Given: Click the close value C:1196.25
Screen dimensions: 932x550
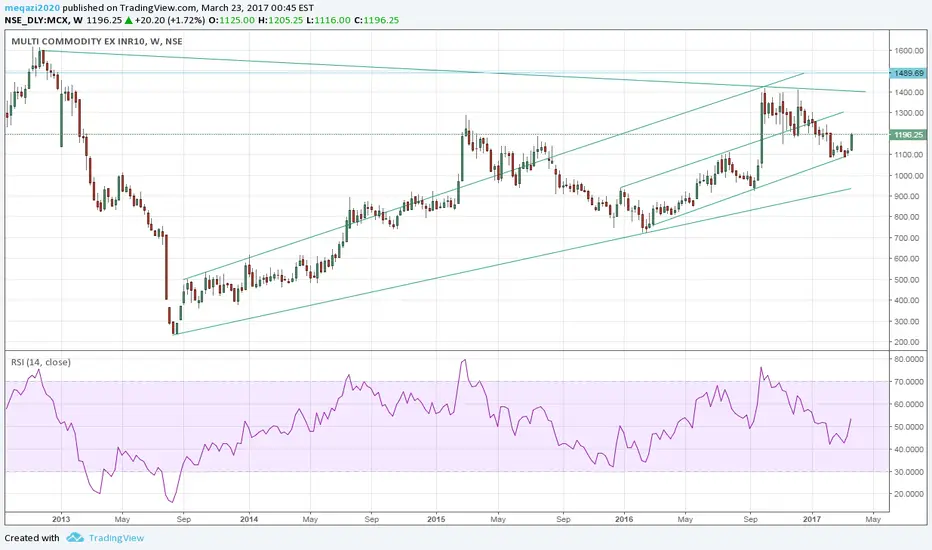Looking at the screenshot, I should (x=377, y=20).
